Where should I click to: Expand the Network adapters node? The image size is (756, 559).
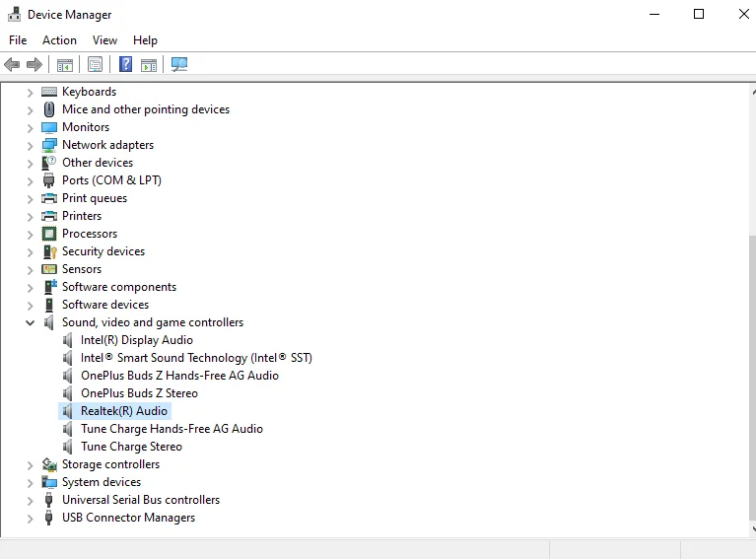[x=30, y=146]
